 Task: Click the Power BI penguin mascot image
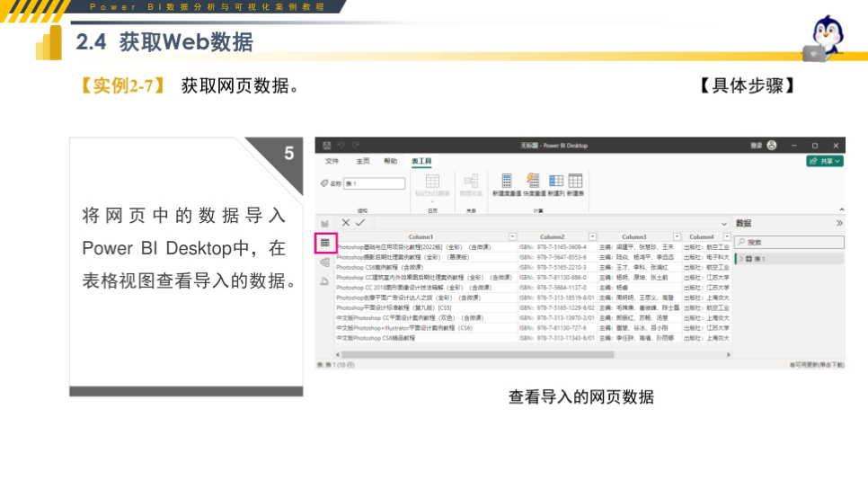tap(825, 38)
